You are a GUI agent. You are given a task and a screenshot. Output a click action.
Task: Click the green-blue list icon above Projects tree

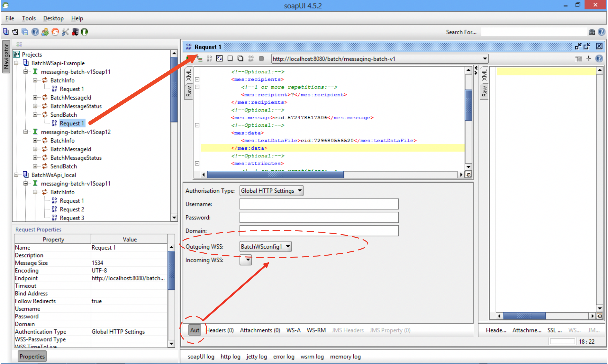click(19, 44)
